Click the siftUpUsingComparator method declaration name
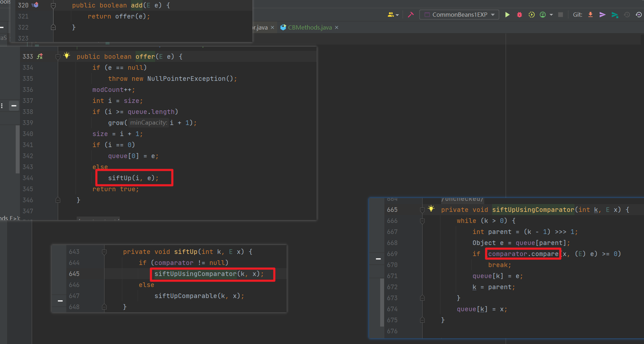644x344 pixels. pyautogui.click(x=533, y=210)
